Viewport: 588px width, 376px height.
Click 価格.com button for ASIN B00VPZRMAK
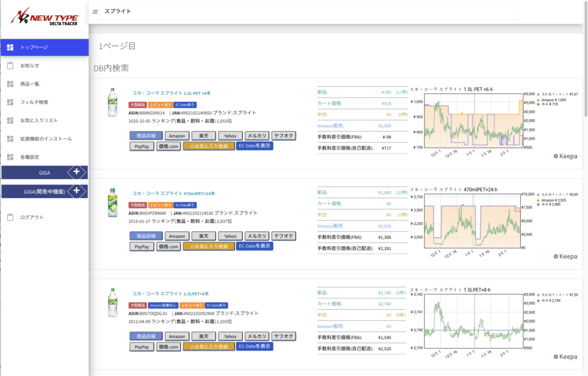coord(168,247)
